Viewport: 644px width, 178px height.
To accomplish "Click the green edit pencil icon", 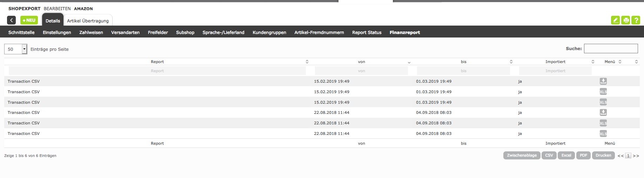I will [615, 20].
